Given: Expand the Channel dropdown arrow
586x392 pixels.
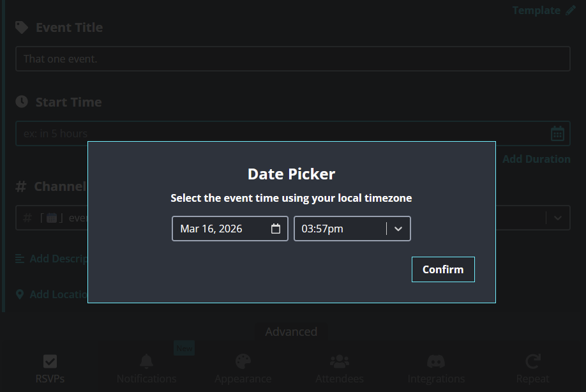Looking at the screenshot, I should tap(558, 218).
